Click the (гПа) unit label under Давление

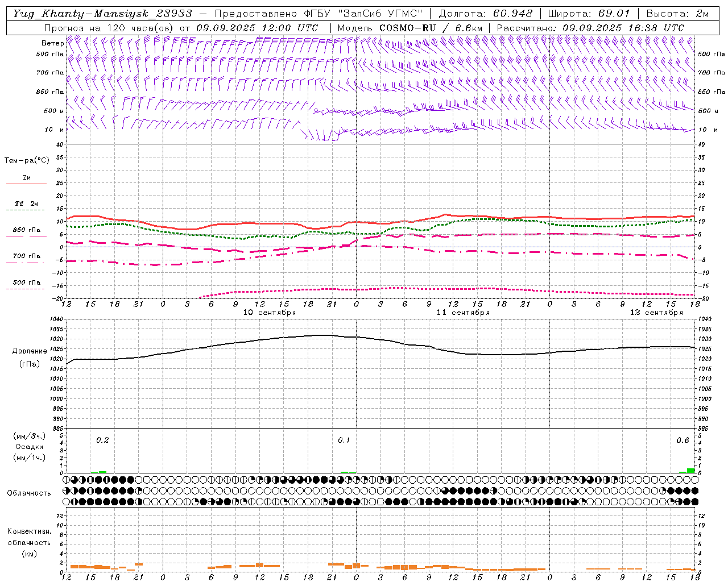click(30, 364)
